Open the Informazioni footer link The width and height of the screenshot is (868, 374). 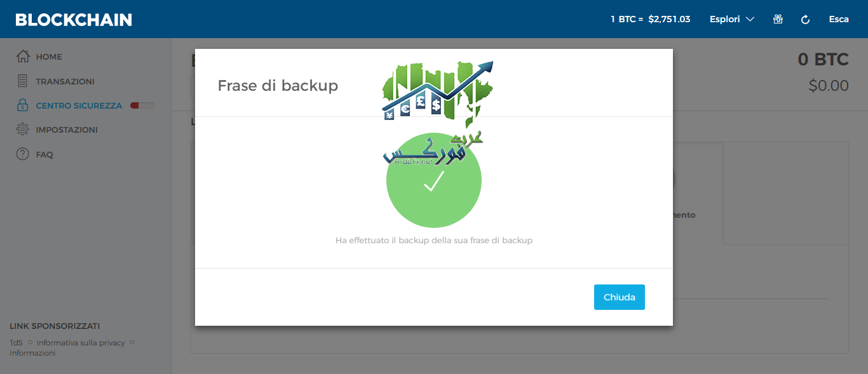pyautogui.click(x=32, y=353)
